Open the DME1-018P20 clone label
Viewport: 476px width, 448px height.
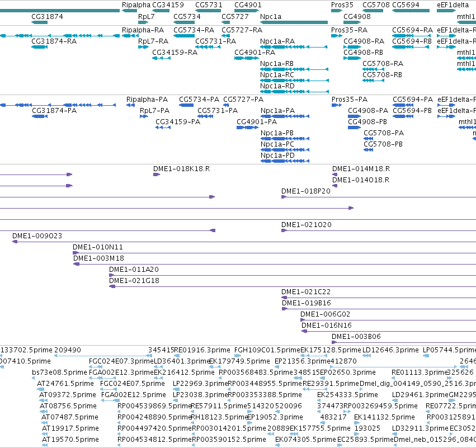coord(306,191)
